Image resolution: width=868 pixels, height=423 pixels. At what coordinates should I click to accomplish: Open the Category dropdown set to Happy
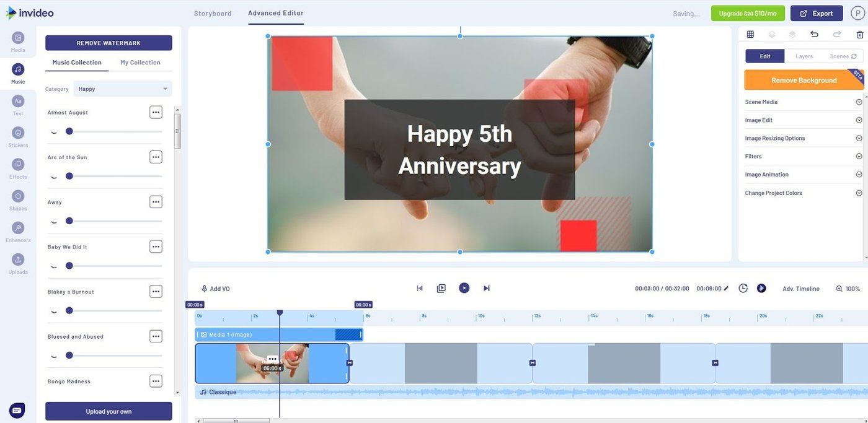(122, 89)
